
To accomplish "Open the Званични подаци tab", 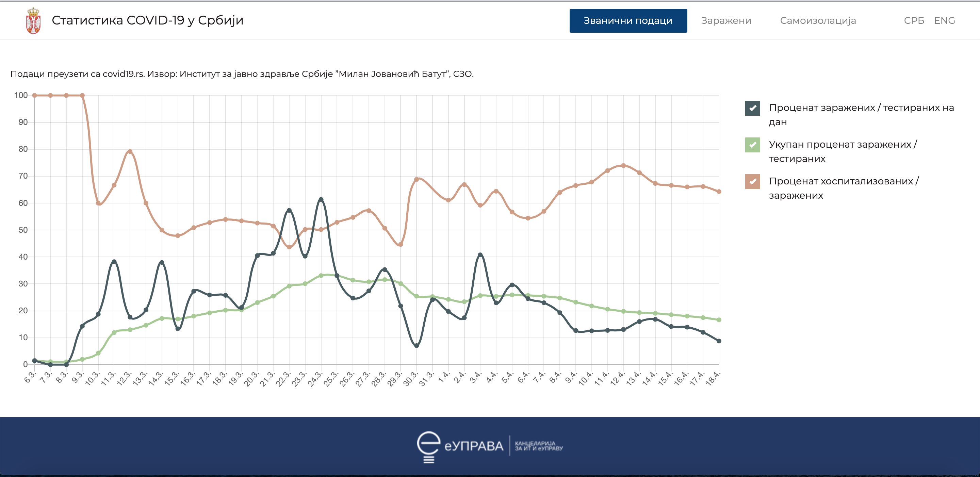I will [628, 20].
